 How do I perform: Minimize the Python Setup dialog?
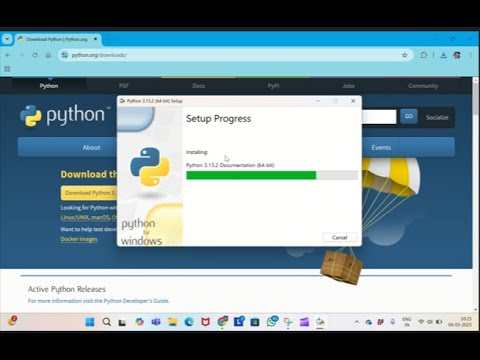click(x=318, y=101)
